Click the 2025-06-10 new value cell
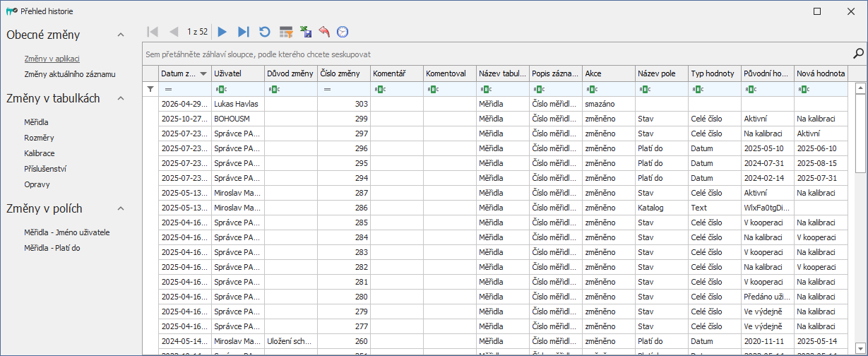868x356 pixels. 821,148
